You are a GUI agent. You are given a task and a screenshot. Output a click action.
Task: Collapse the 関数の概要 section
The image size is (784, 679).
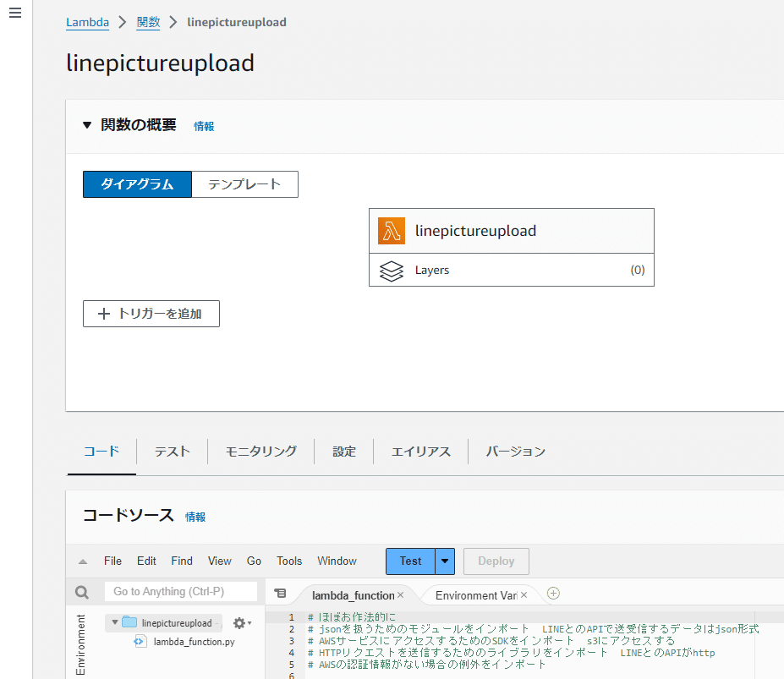(x=87, y=125)
